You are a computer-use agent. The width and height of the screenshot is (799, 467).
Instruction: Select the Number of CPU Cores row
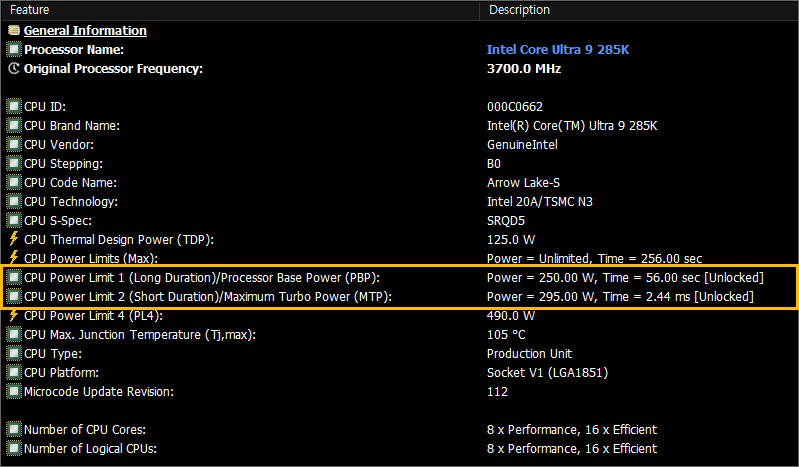[400, 429]
